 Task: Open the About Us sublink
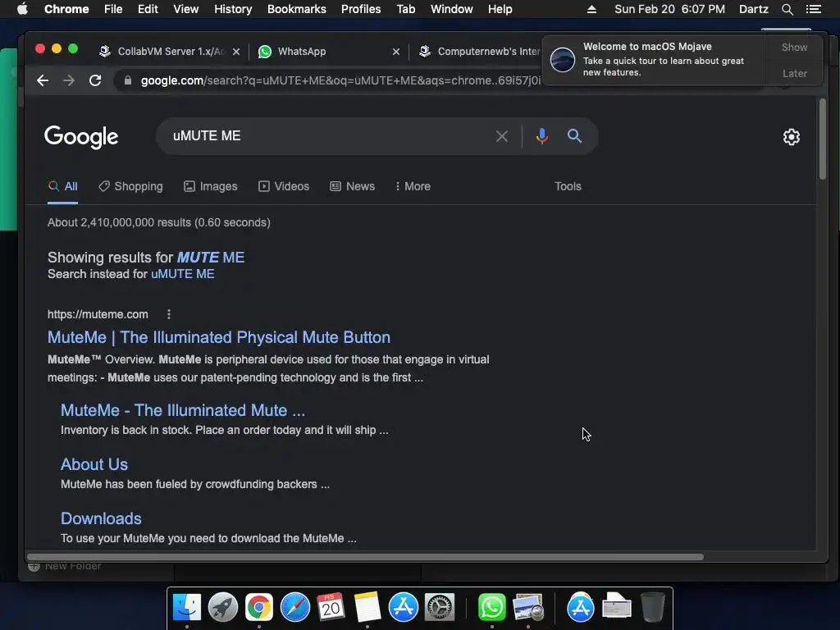click(x=94, y=464)
